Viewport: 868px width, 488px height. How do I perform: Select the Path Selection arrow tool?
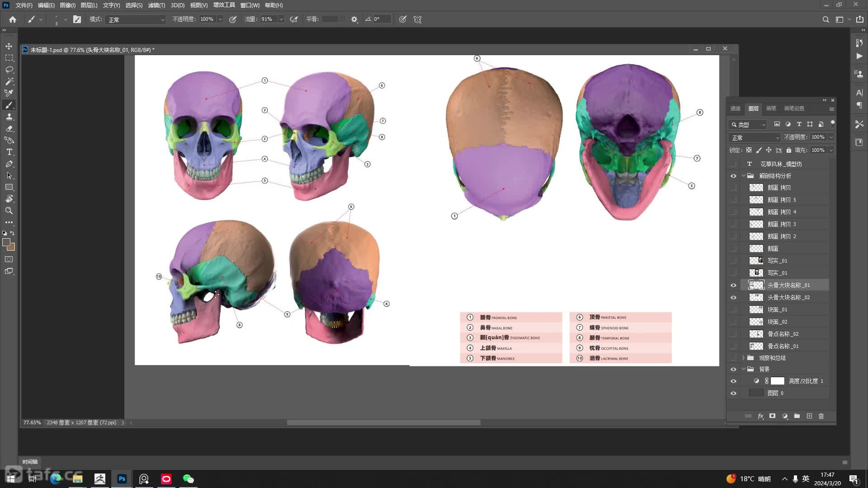click(x=9, y=175)
